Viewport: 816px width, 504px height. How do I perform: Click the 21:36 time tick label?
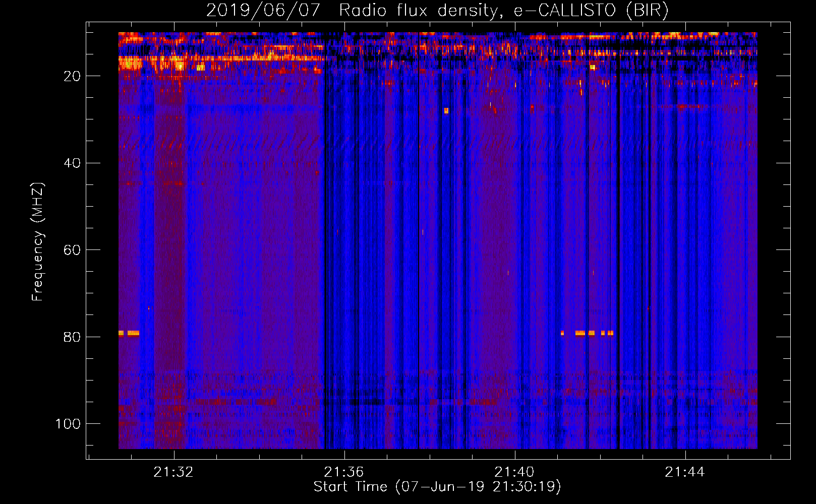point(344,472)
